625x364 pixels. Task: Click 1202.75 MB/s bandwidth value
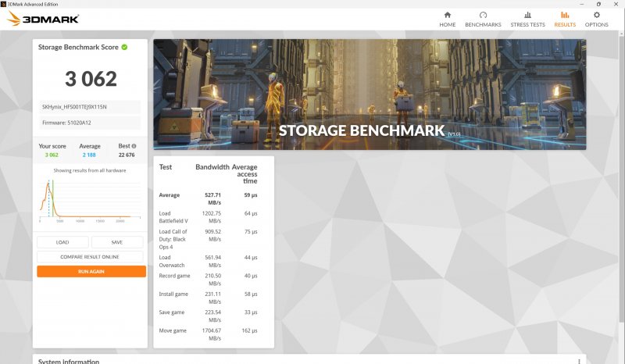pyautogui.click(x=211, y=217)
